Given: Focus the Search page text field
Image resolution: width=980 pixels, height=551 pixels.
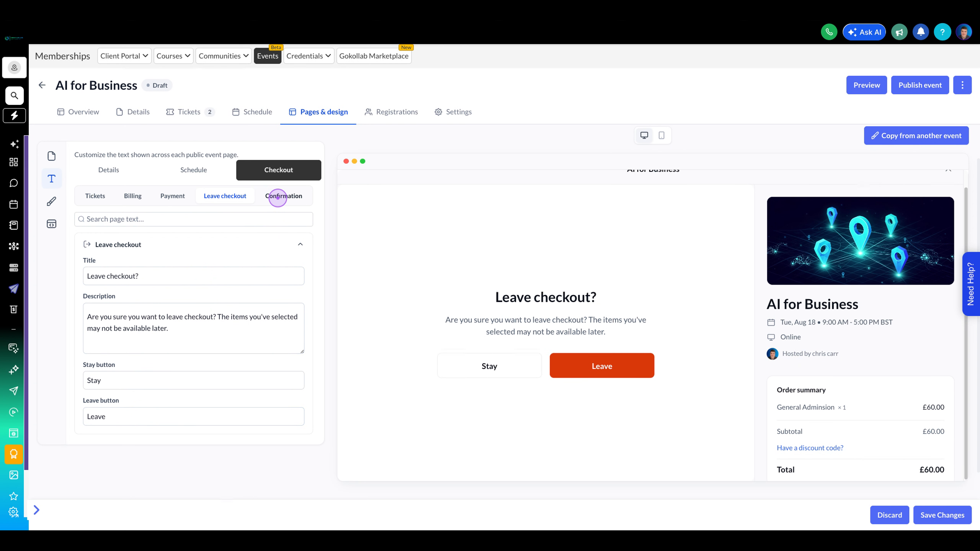Looking at the screenshot, I should click(x=194, y=219).
